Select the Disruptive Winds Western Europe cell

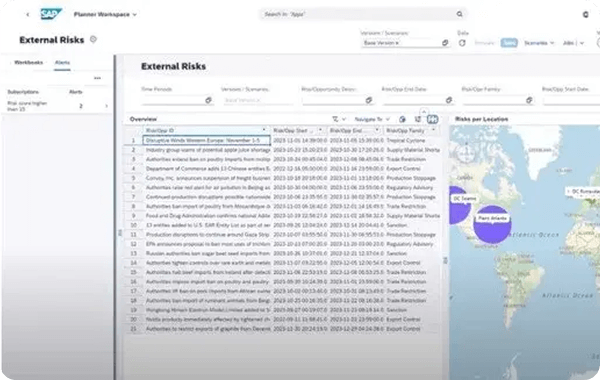207,140
